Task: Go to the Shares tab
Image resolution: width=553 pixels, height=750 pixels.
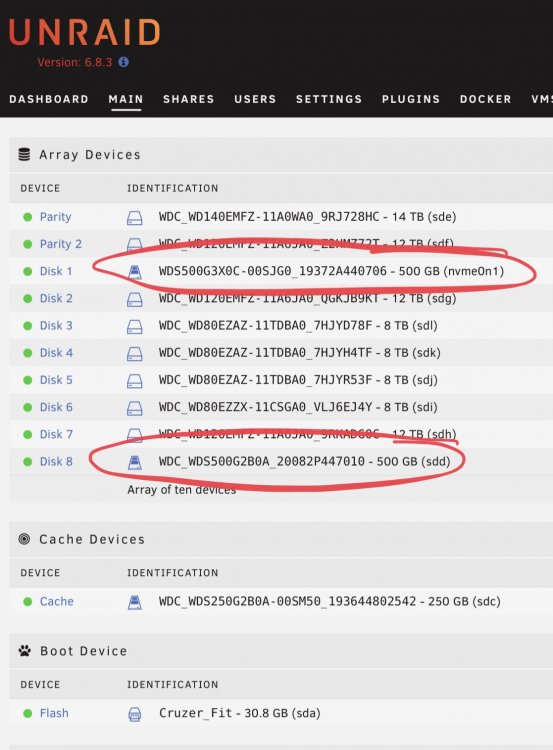Action: click(x=188, y=99)
